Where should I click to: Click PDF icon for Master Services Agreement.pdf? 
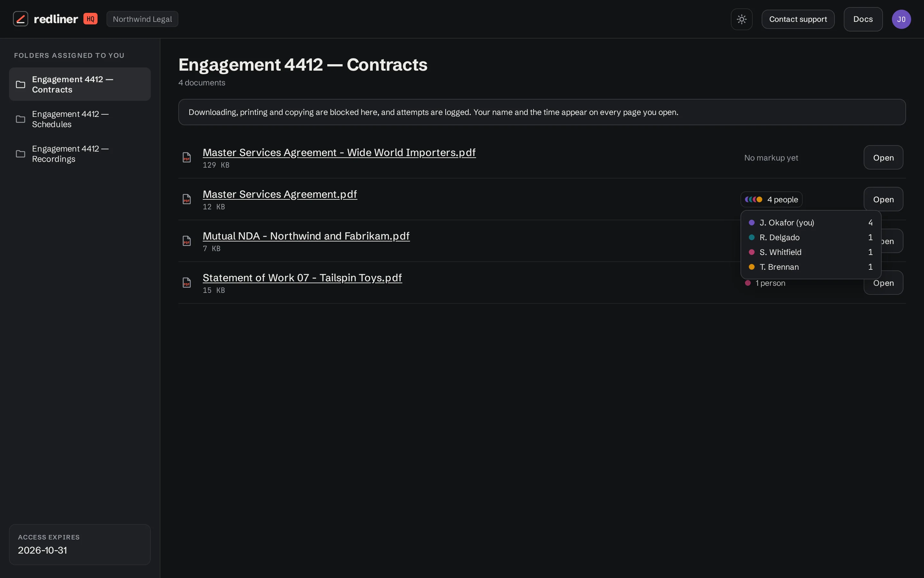pos(187,199)
